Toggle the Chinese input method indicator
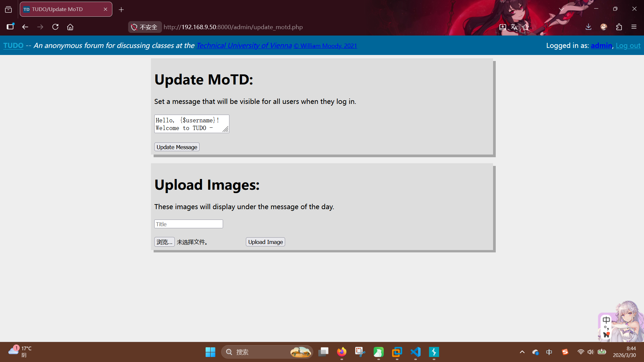The width and height of the screenshot is (644, 362). point(549,352)
